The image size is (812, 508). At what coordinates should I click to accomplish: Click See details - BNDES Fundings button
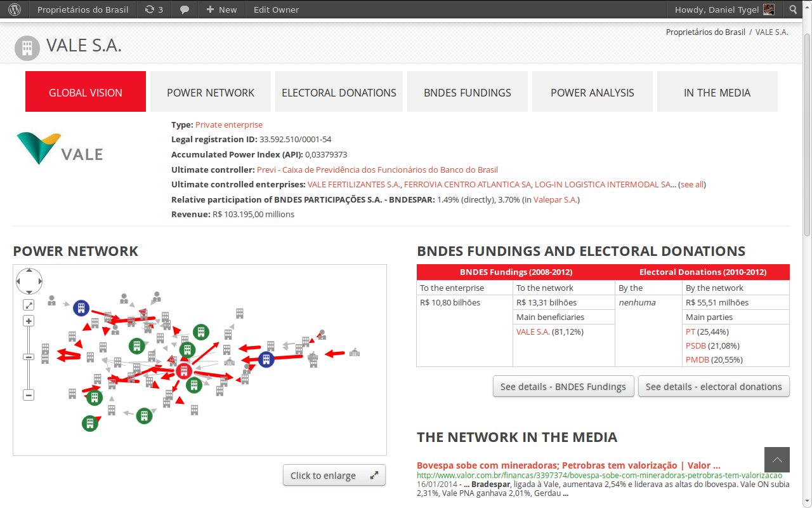(563, 387)
